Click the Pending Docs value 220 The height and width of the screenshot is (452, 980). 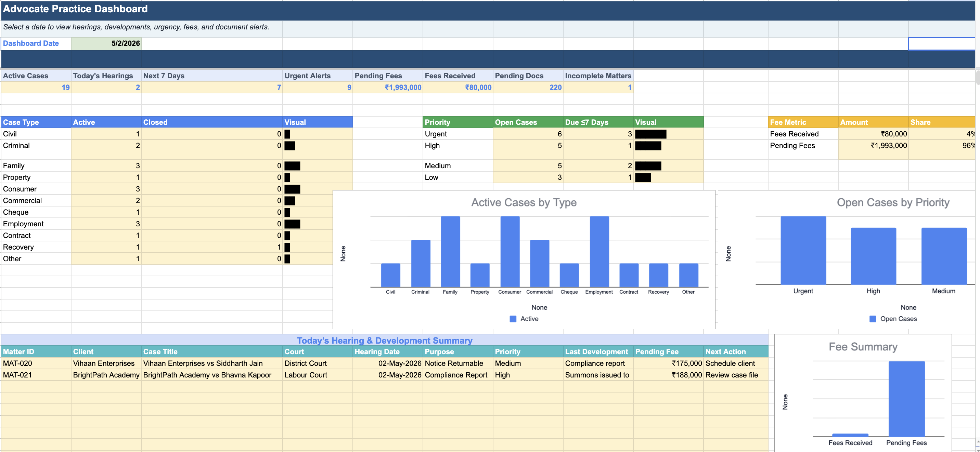pyautogui.click(x=528, y=88)
